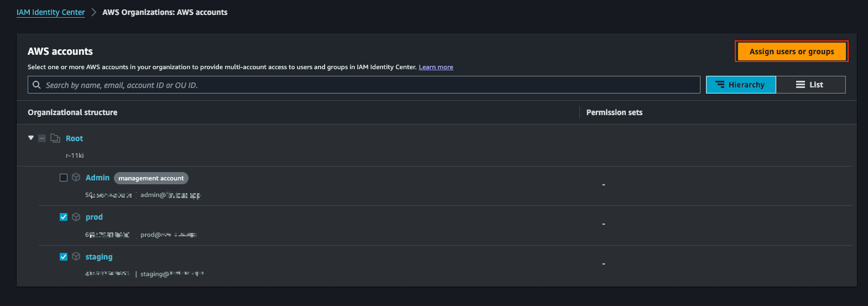
Task: Click the management account badge
Action: [x=151, y=178]
